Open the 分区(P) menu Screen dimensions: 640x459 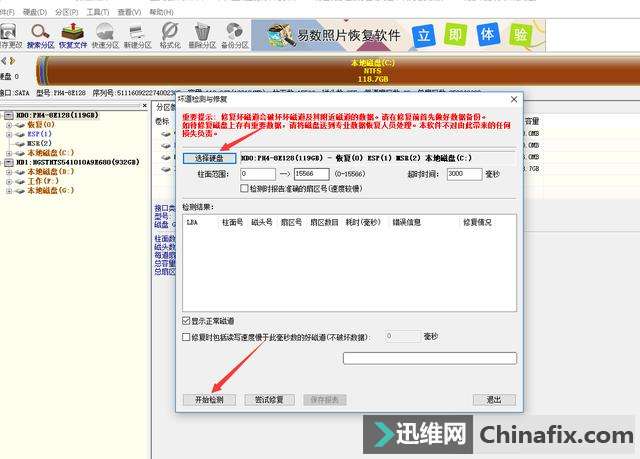pyautogui.click(x=67, y=12)
